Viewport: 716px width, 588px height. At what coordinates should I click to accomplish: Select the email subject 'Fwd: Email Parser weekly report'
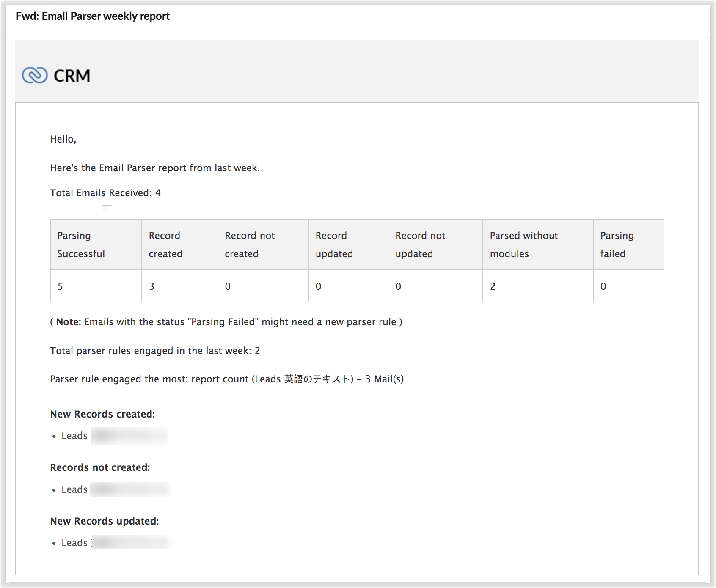tap(93, 16)
